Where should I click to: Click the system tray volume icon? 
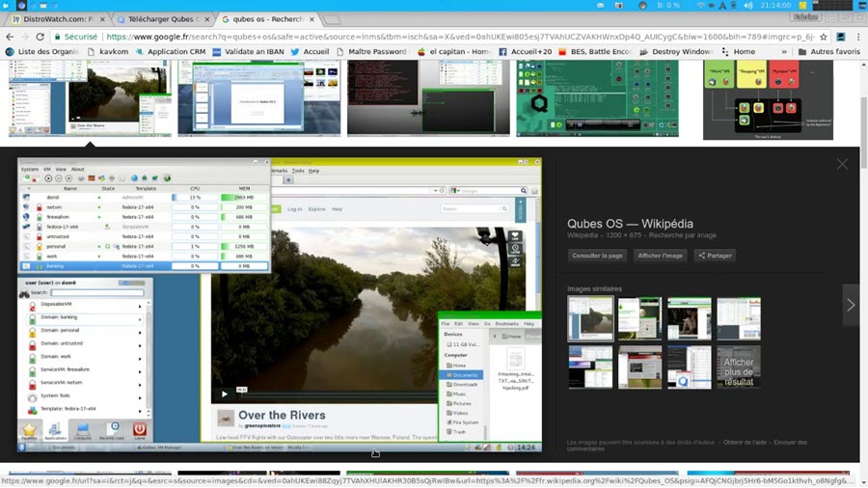coord(748,5)
